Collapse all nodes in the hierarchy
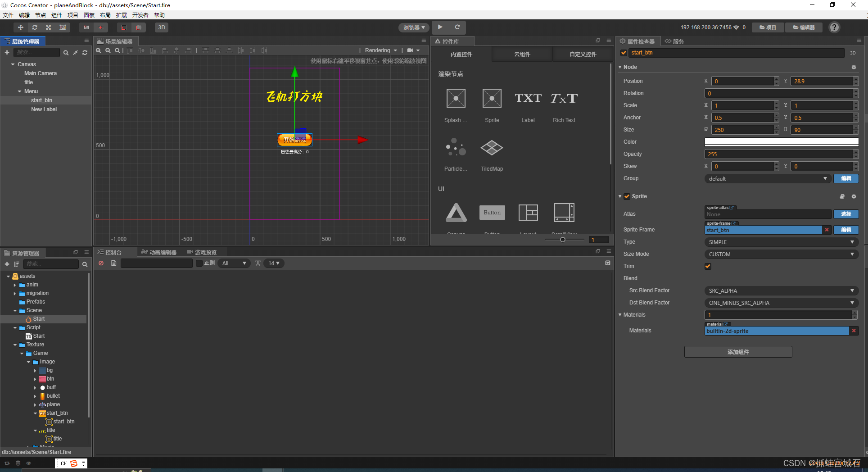The height and width of the screenshot is (472, 868). tap(75, 53)
